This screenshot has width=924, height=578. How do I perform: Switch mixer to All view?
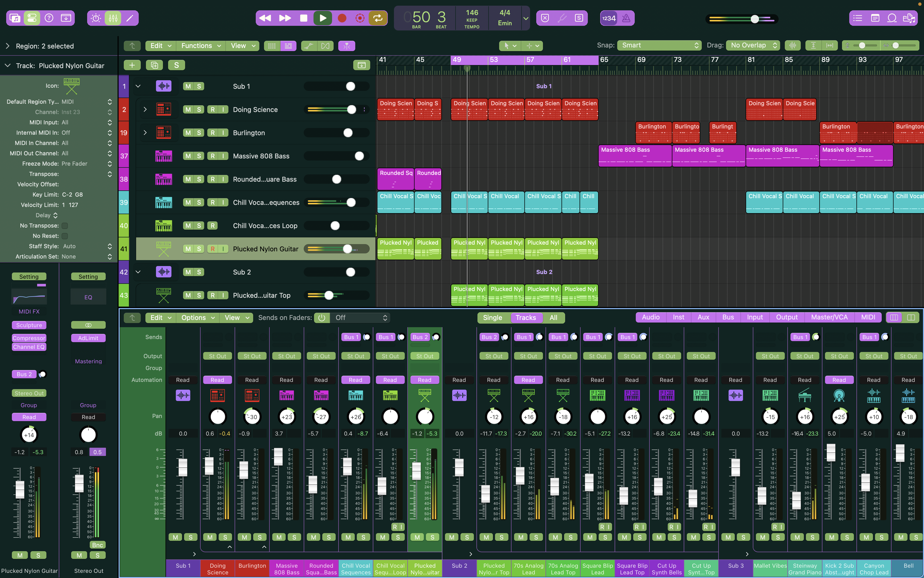click(x=553, y=318)
